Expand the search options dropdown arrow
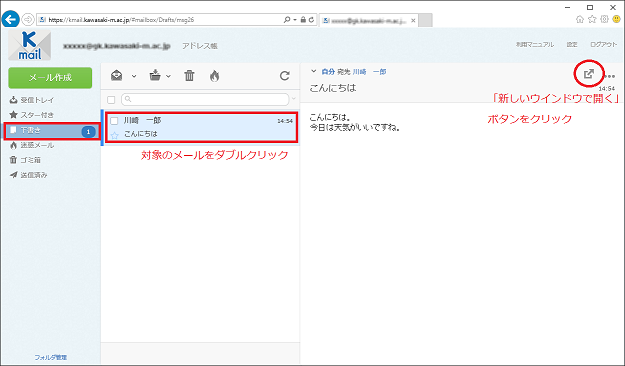Screen dimensions: 625x366 click(294, 99)
